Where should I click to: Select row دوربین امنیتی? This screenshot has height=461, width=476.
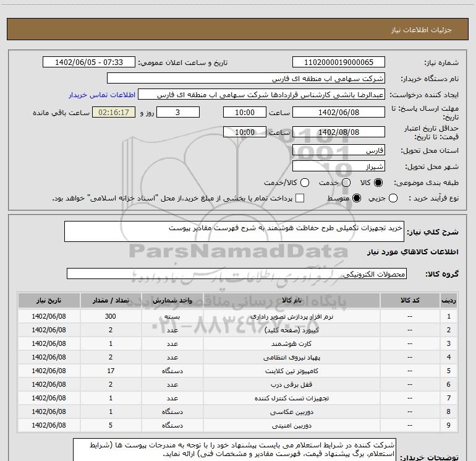point(238,426)
